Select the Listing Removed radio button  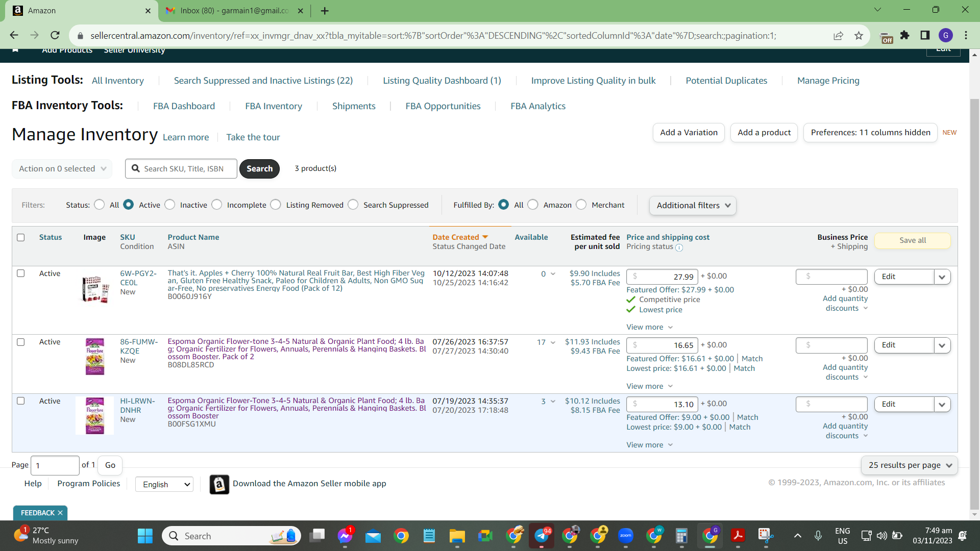click(276, 205)
